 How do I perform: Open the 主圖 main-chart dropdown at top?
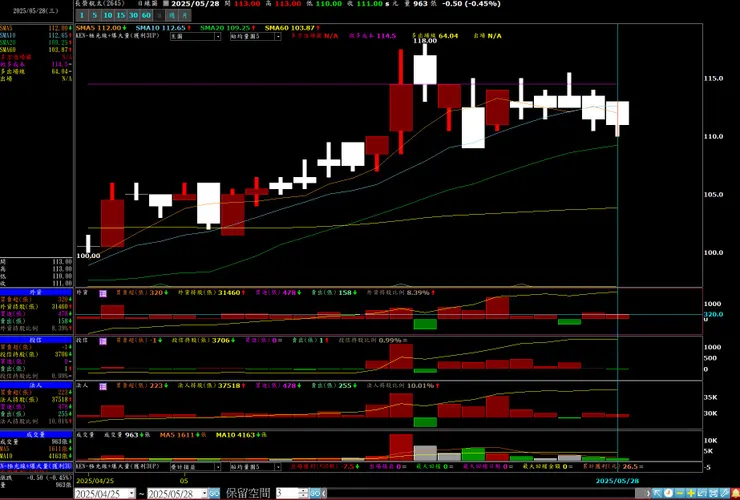coord(195,36)
